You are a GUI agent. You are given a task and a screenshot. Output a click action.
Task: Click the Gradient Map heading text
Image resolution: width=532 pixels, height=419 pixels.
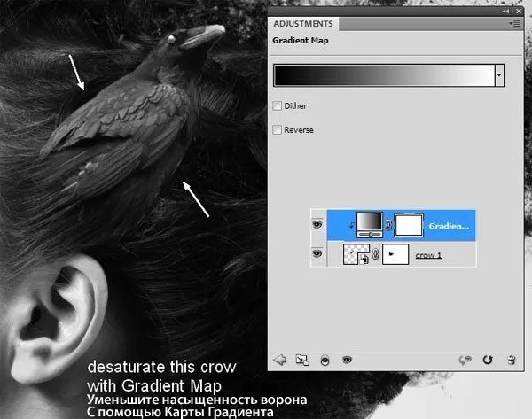(301, 41)
